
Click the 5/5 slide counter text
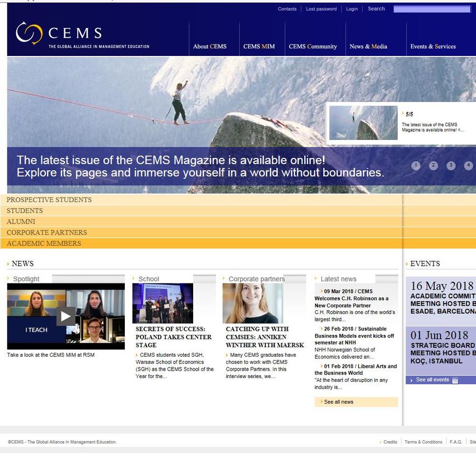tap(409, 114)
